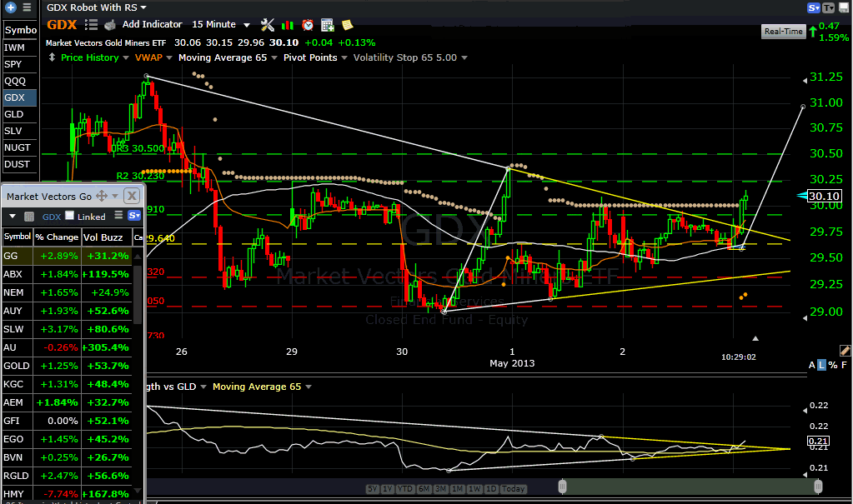
Task: Open the hamburger menu beside the plus button
Action: point(27,7)
